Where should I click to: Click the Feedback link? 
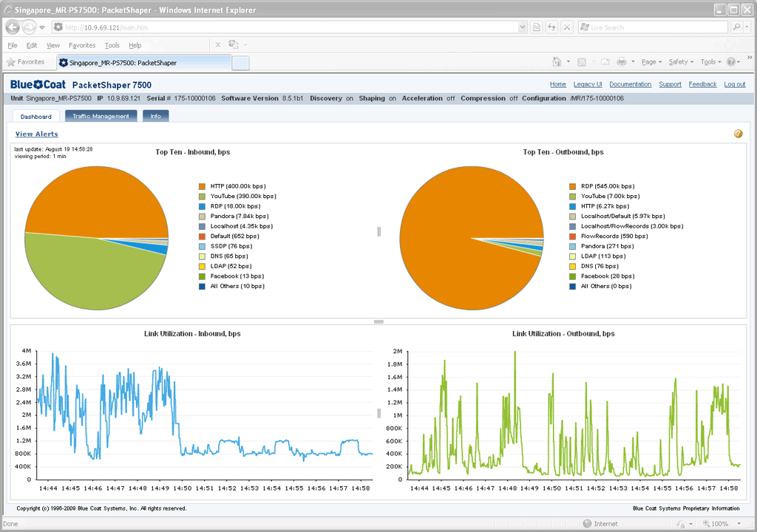pos(702,84)
